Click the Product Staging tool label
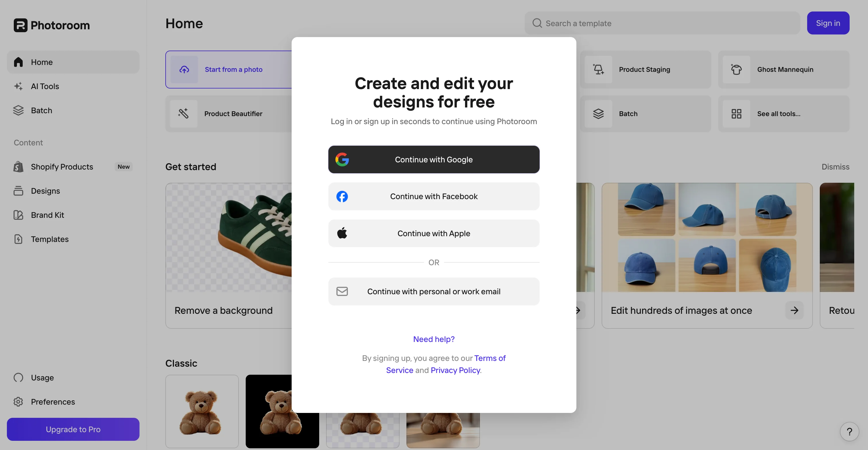This screenshot has width=868, height=450. tap(644, 70)
